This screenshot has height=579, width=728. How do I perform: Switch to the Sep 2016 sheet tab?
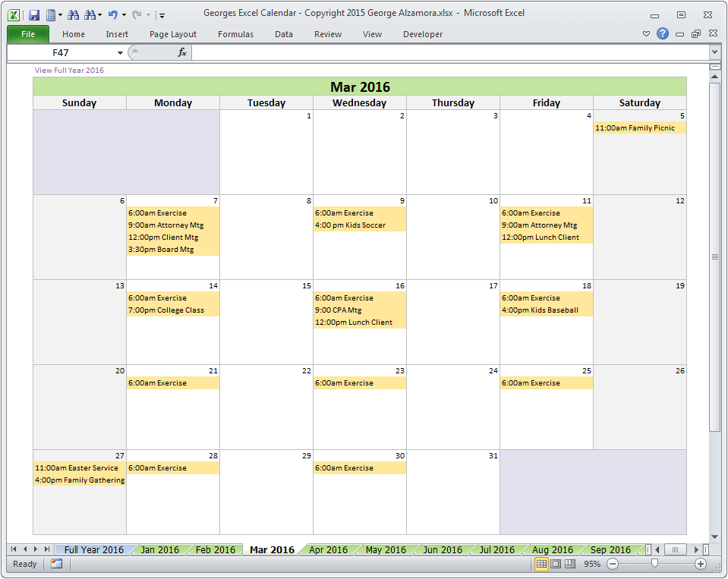click(x=610, y=549)
